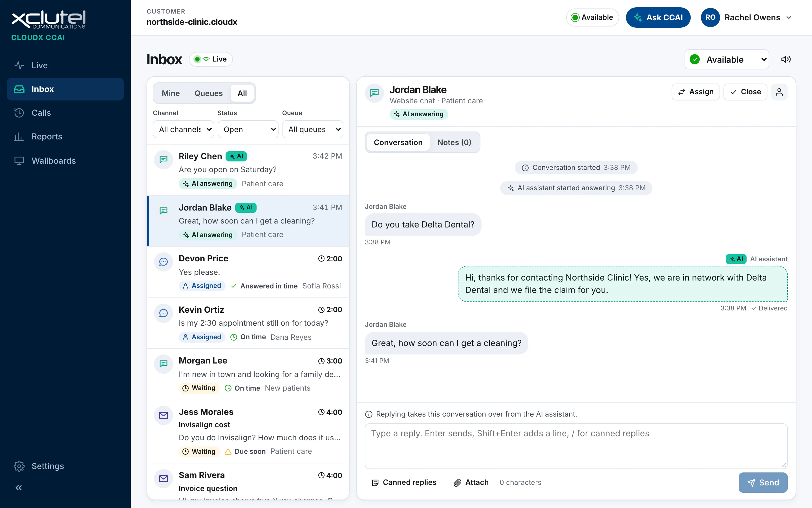Click Due soon warning on Jess Morales
The height and width of the screenshot is (508, 812).
tap(245, 451)
